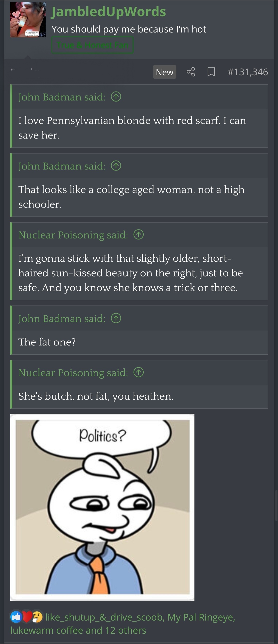Viewport: 278px width, 644px height.
Task: Open post number #131,346 permalink
Action: coord(248,72)
